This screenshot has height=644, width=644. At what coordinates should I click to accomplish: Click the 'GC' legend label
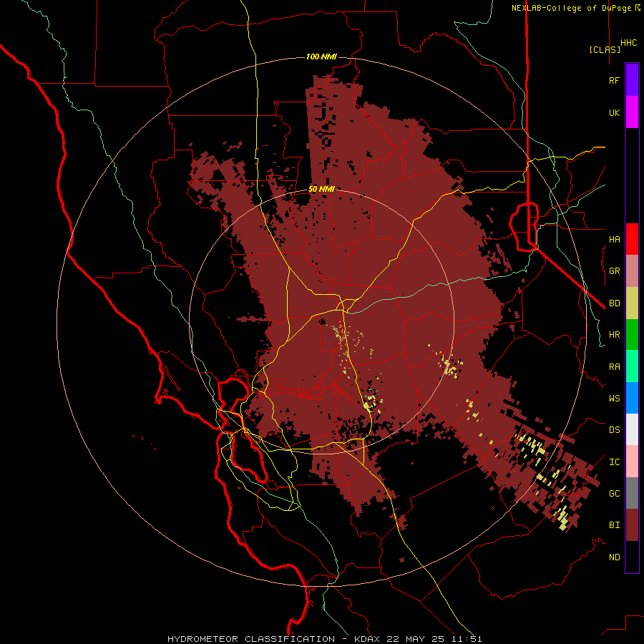click(x=614, y=494)
